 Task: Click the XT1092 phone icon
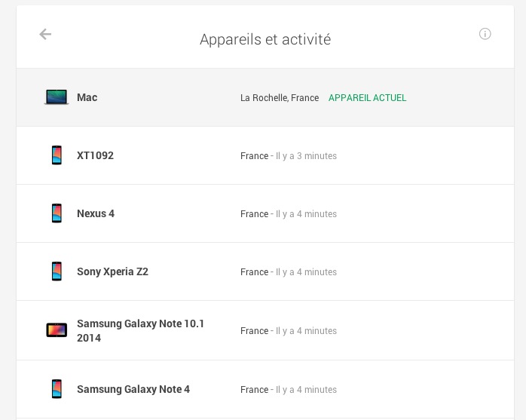point(57,155)
